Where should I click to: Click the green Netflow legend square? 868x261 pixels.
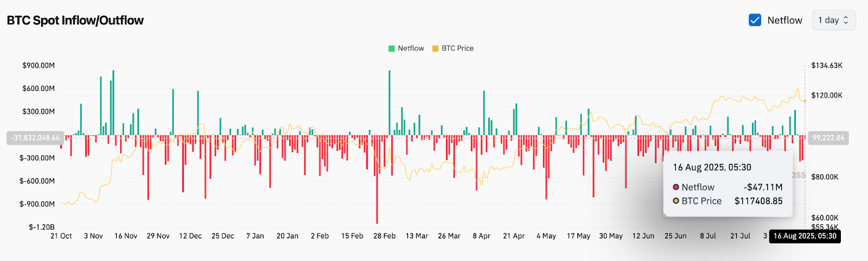(x=392, y=48)
